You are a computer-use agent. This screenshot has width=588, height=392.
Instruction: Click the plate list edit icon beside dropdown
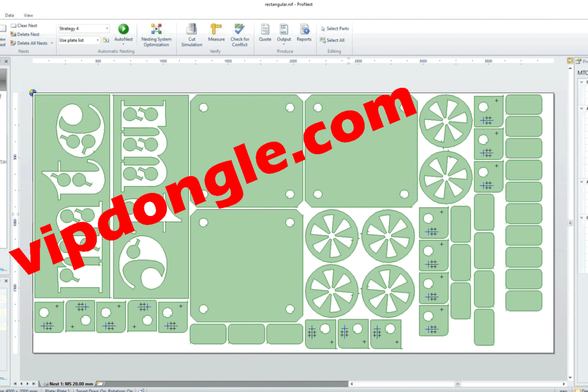point(106,40)
